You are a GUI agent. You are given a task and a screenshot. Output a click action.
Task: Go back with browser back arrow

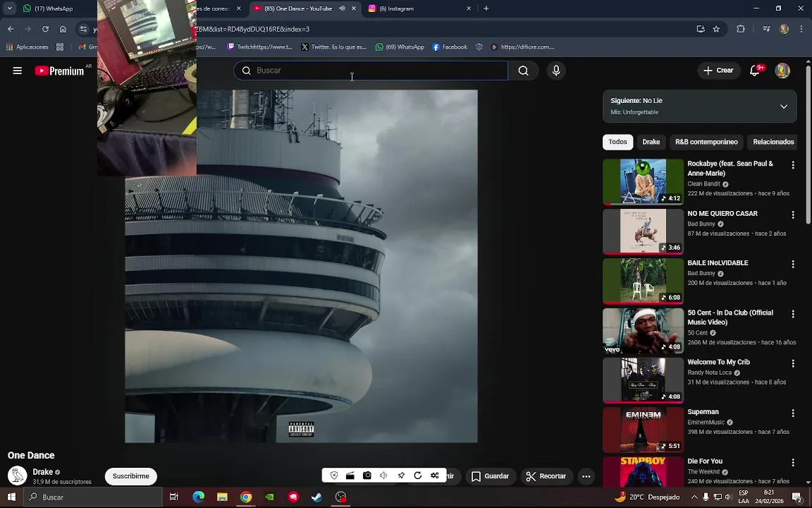tap(11, 29)
